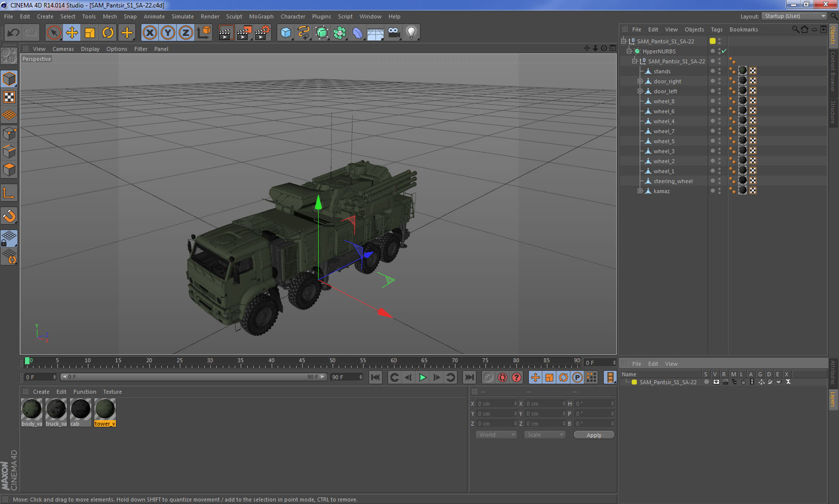Open the Mesh menu
The width and height of the screenshot is (839, 504).
tap(110, 16)
